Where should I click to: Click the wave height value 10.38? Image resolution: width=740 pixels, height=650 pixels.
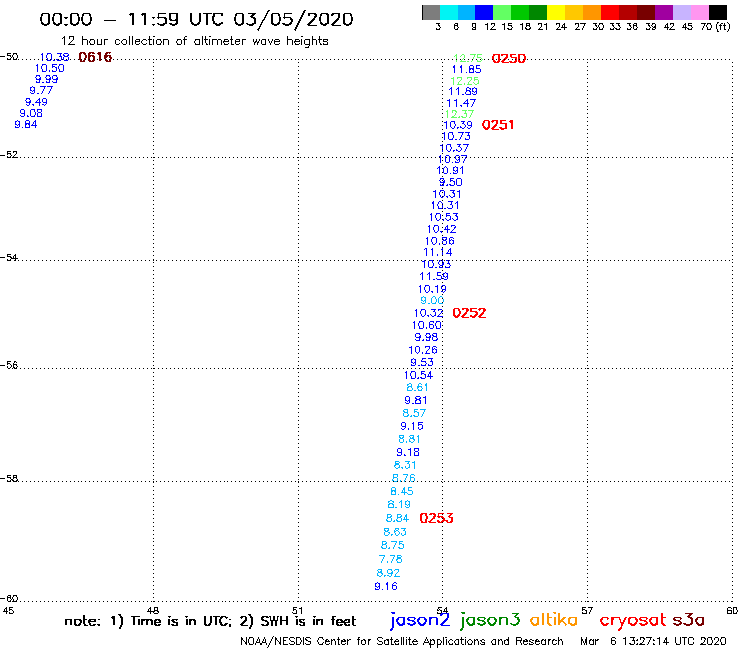click(54, 57)
